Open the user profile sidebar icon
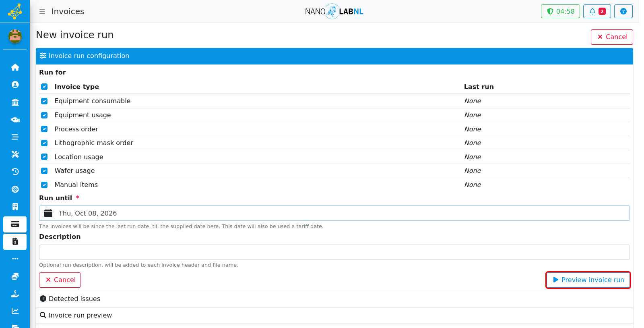 [x=15, y=85]
